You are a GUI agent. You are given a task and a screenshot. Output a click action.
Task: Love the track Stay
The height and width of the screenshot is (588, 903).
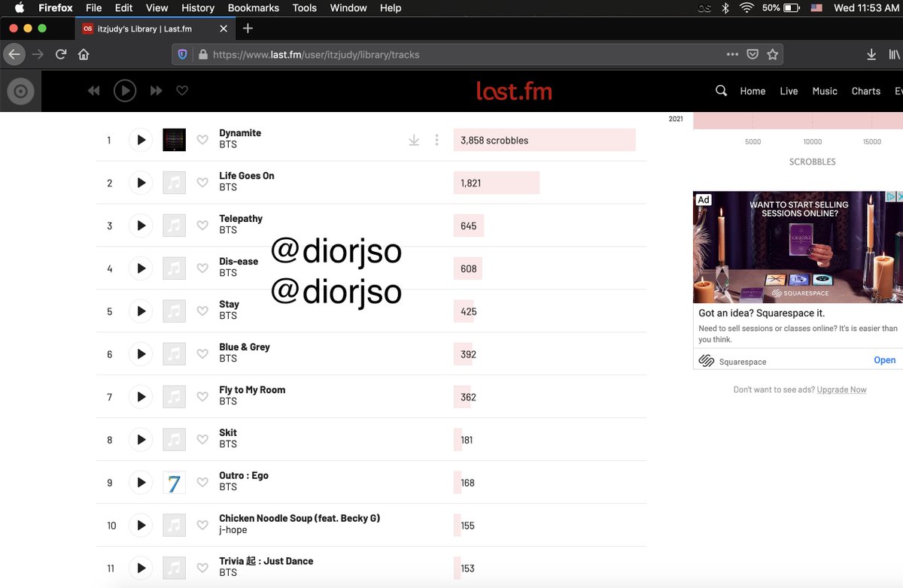tap(202, 311)
